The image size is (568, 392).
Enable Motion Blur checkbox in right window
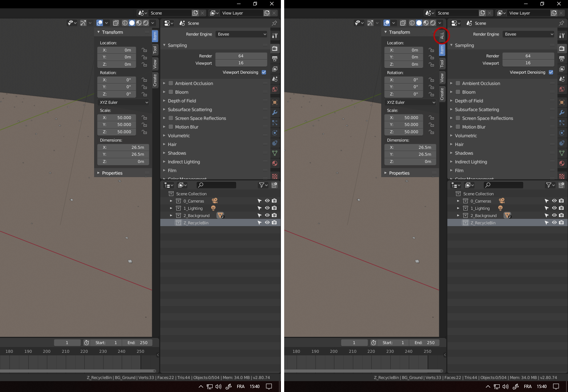458,127
